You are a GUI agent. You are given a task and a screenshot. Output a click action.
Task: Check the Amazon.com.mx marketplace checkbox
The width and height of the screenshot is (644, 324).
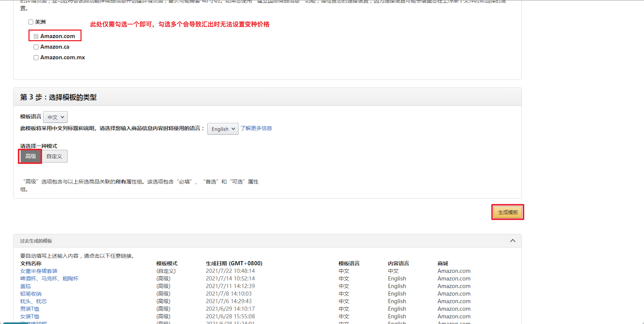36,58
